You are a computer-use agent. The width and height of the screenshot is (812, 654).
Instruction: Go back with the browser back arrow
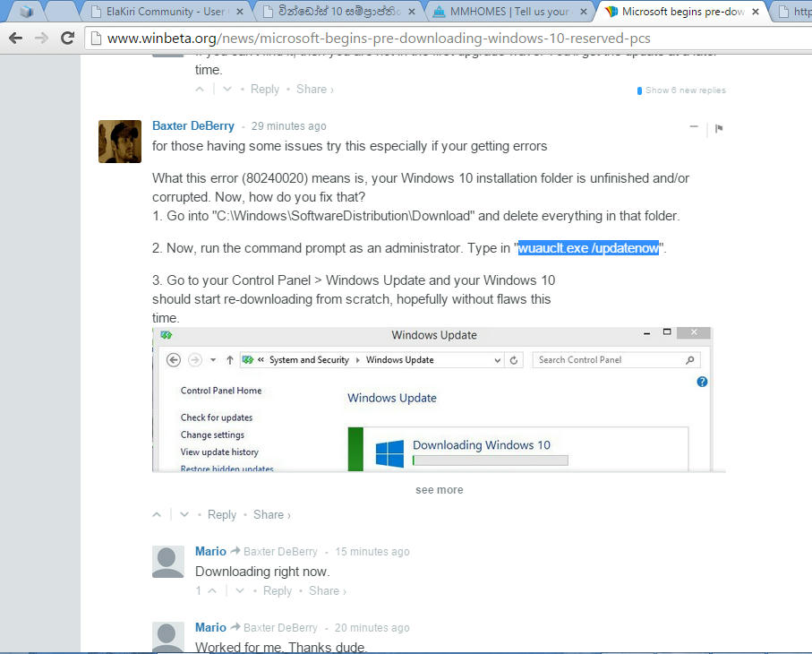[15, 38]
